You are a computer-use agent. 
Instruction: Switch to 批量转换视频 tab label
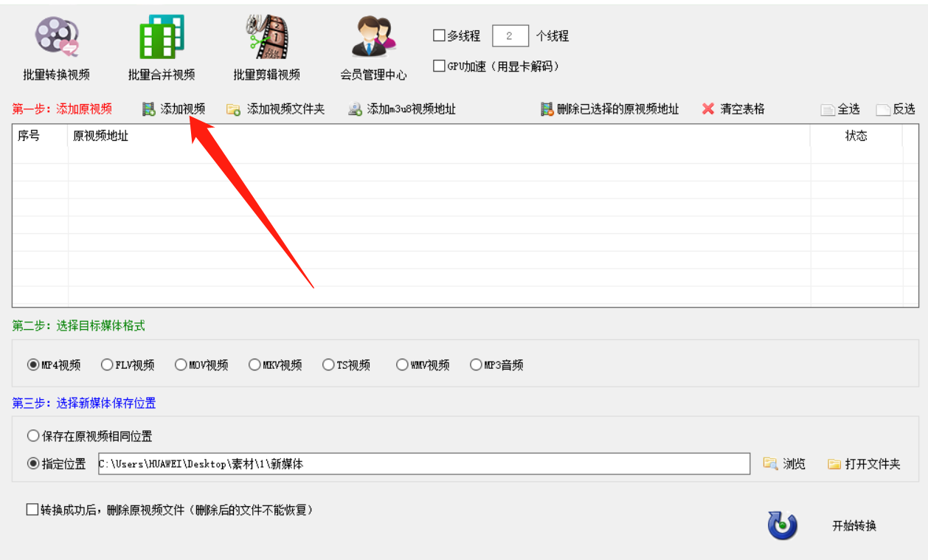click(57, 75)
